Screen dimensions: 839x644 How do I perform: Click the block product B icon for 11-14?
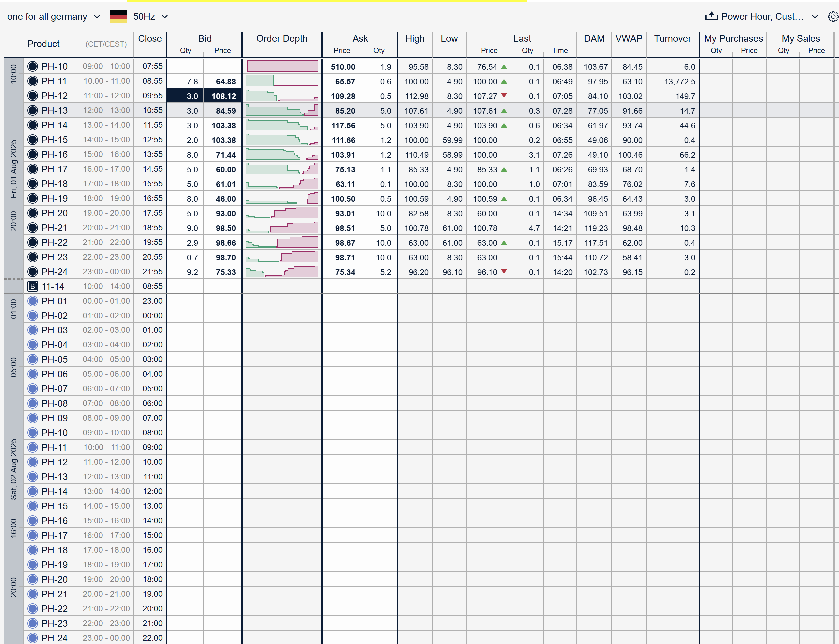(33, 286)
